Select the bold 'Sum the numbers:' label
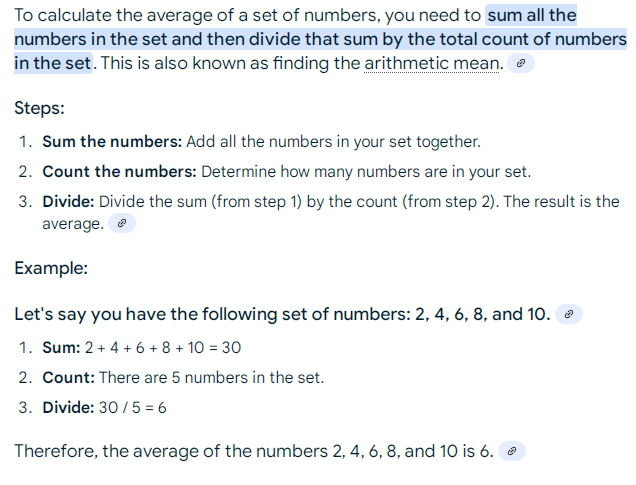Screen dimensions: 636x485 (112, 142)
